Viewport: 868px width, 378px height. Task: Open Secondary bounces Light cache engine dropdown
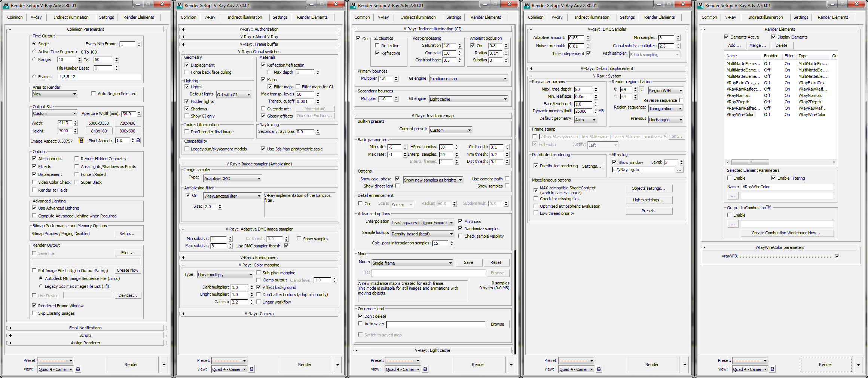click(x=468, y=99)
